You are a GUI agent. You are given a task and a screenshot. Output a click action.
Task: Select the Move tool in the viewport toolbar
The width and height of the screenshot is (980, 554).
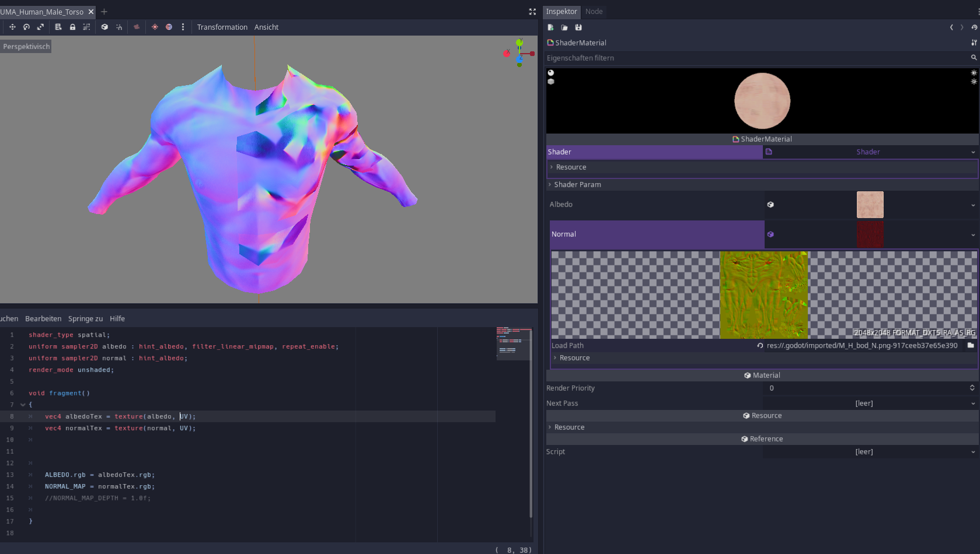pos(12,27)
